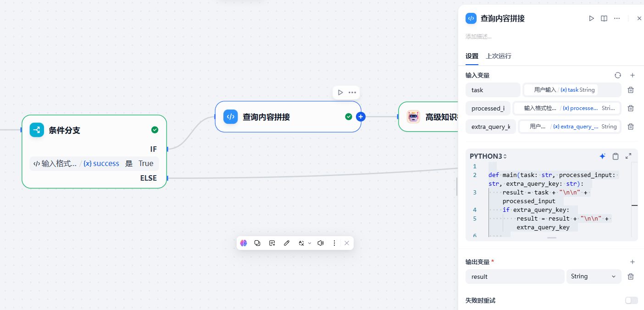
Task: Copy code with the clipboard icon
Action: [616, 156]
